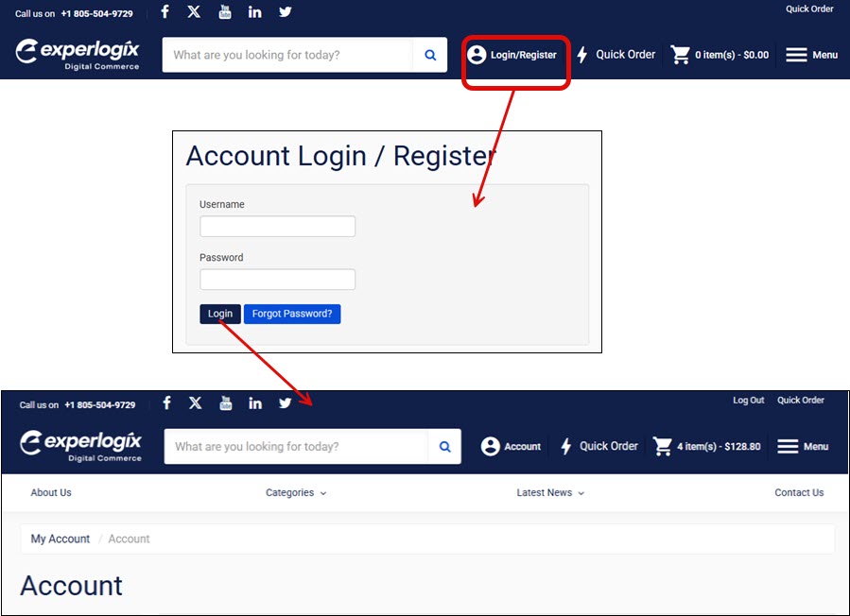Select Contact Us in the navigation

pyautogui.click(x=799, y=492)
